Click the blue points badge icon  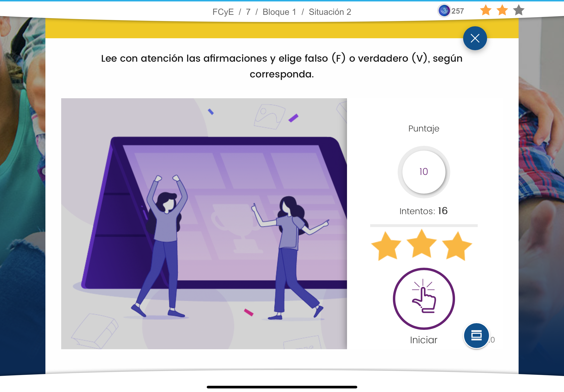[x=444, y=11]
